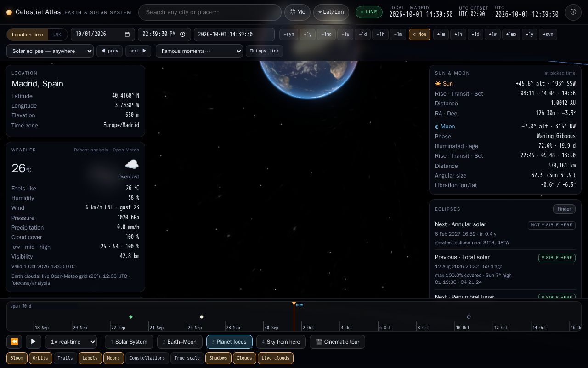This screenshot has width=588, height=368.
Task: Click the 2026-10-01 14:39:30 datetime field
Action: coord(234,34)
